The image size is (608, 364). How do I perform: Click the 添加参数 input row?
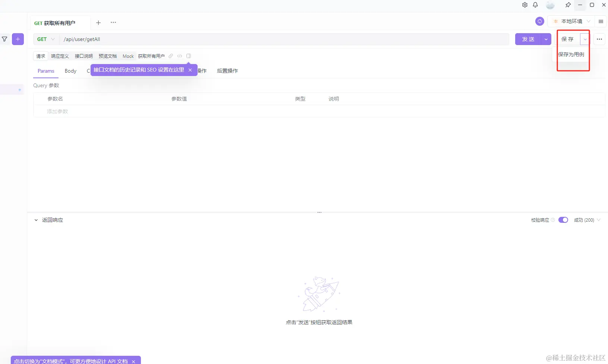tap(319, 111)
